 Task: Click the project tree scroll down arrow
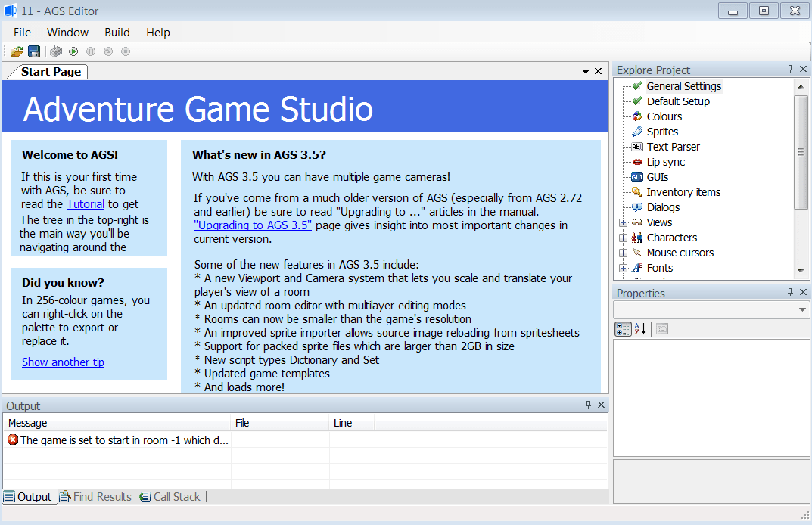pos(801,271)
